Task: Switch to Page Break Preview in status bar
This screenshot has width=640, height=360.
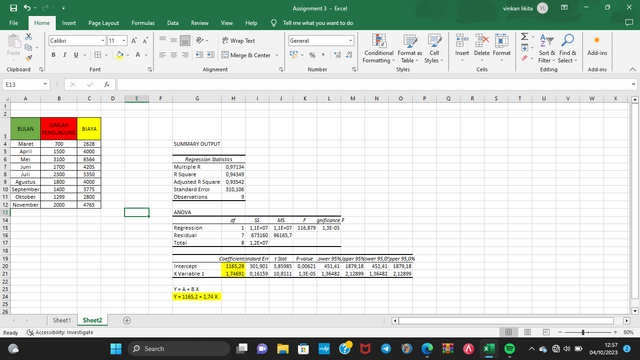Action: pyautogui.click(x=546, y=332)
